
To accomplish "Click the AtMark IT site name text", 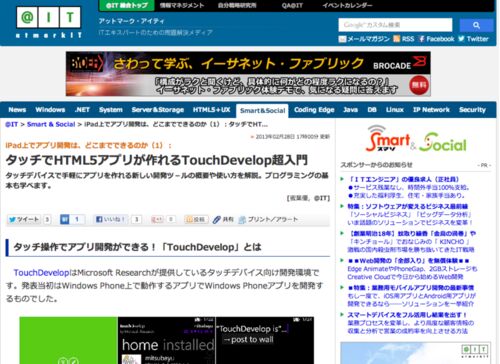I will coord(131,21).
